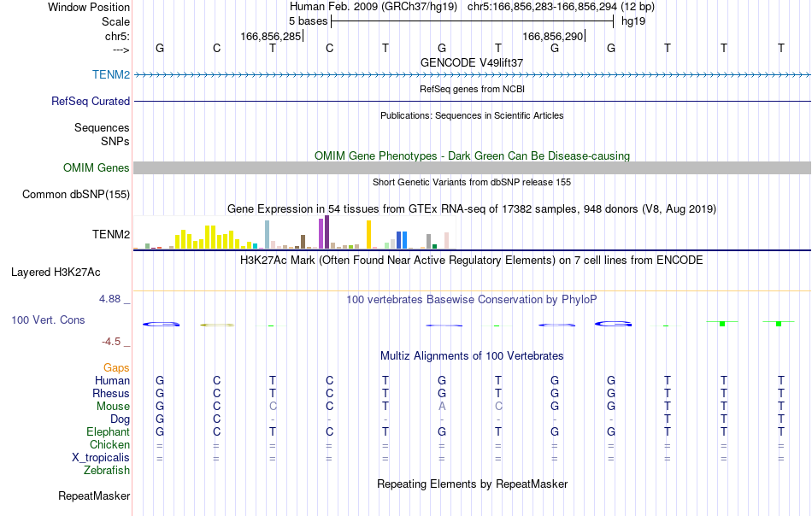Click the Zebrafish species label
The width and height of the screenshot is (812, 516).
pos(107,471)
